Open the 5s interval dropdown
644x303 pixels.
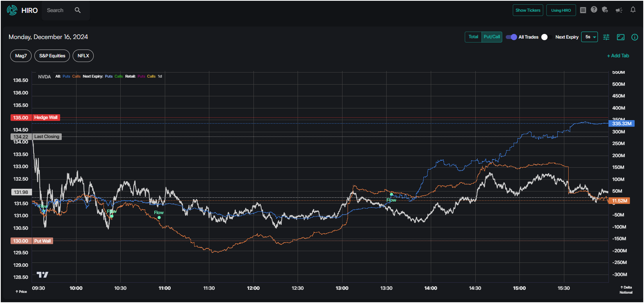coord(589,37)
